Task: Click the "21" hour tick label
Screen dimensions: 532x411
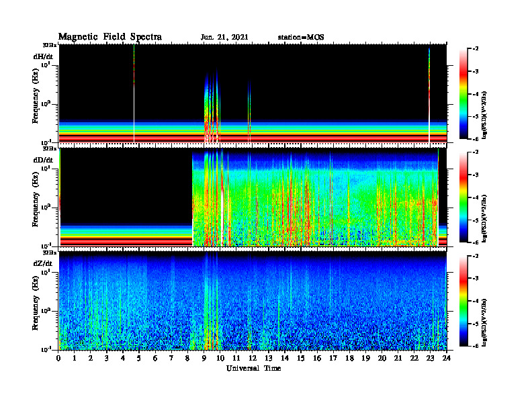Action: [x=398, y=359]
